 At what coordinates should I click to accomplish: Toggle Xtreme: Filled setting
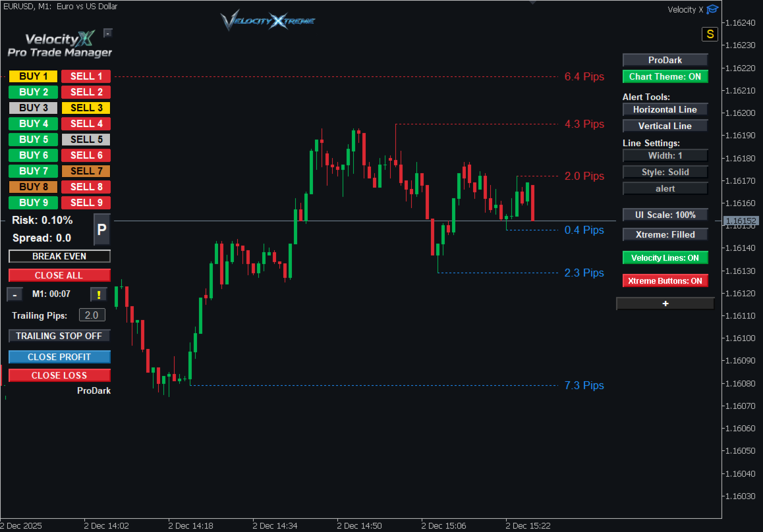[x=665, y=235]
